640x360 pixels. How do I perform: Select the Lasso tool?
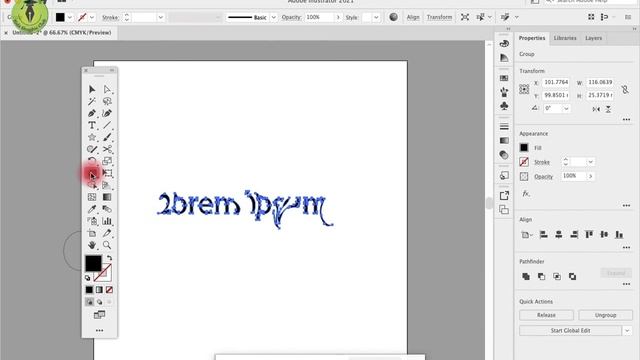click(107, 101)
